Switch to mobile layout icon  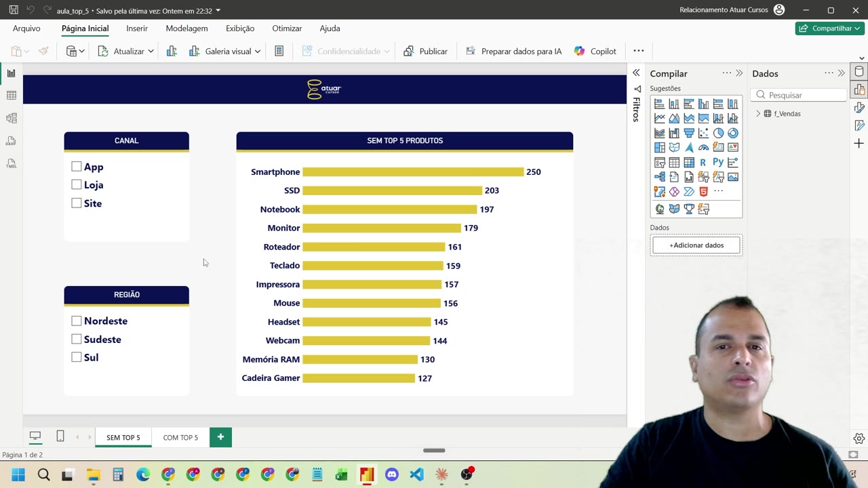(60, 436)
